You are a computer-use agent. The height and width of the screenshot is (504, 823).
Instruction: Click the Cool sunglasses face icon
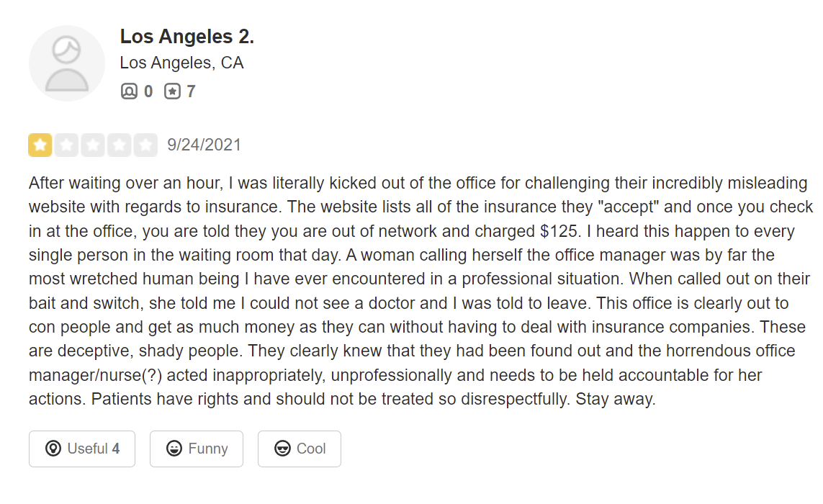tap(283, 449)
